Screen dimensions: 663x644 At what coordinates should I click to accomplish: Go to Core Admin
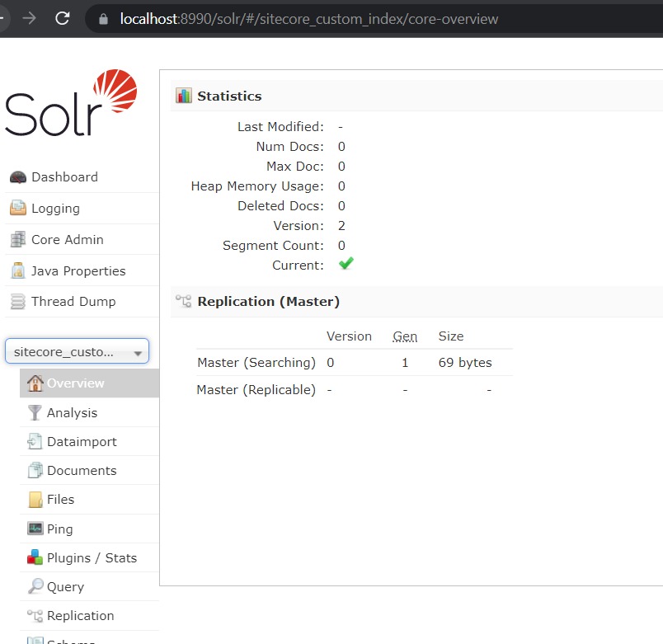(68, 240)
